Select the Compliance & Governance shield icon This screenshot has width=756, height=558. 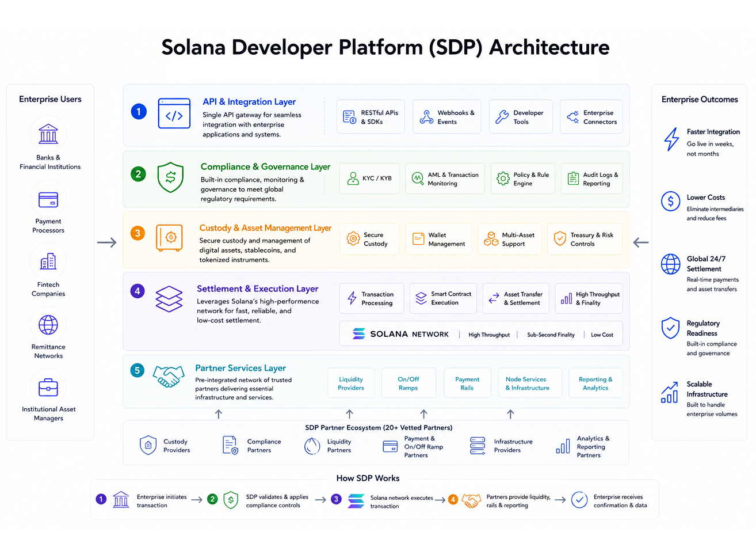click(170, 177)
